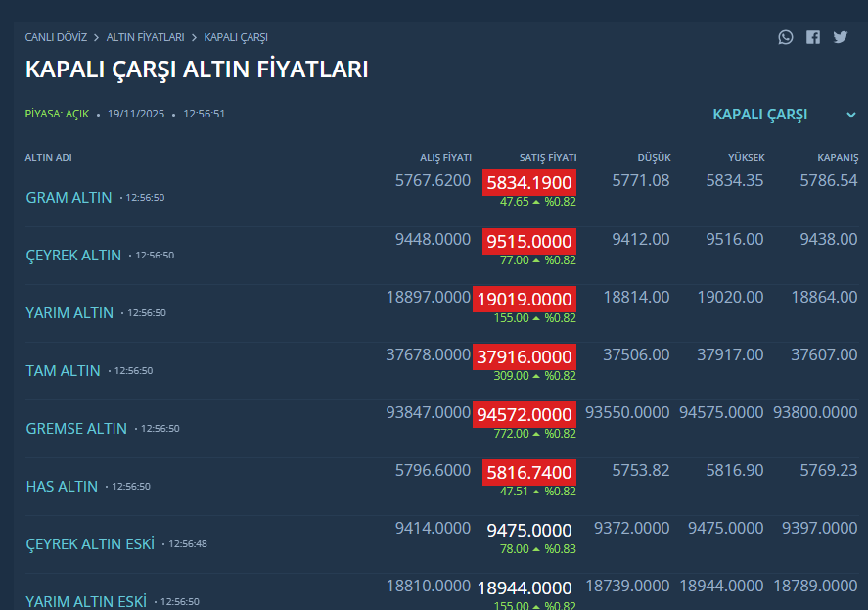This screenshot has height=610, width=868.
Task: Share page via WhatsApp icon
Action: point(786,37)
